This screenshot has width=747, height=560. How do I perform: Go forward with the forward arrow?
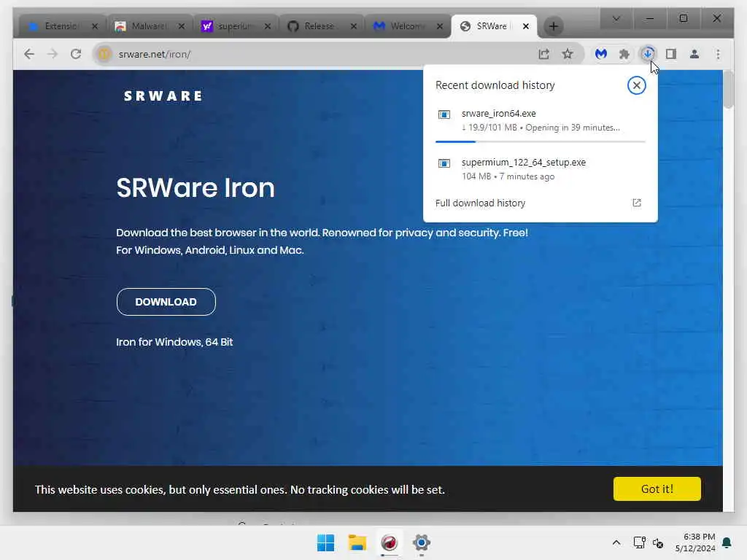53,54
